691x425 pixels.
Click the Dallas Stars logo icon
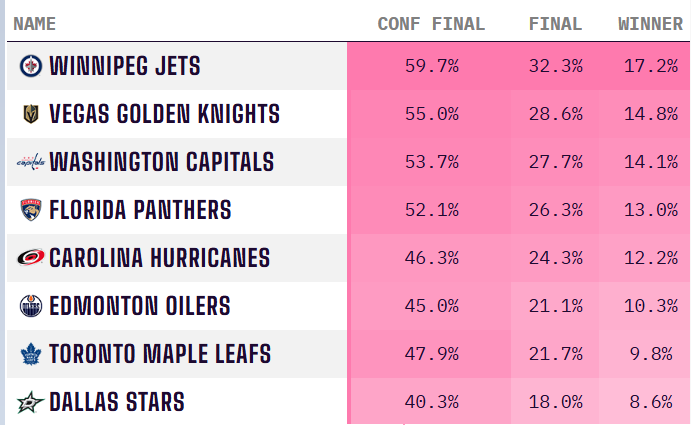tap(30, 402)
